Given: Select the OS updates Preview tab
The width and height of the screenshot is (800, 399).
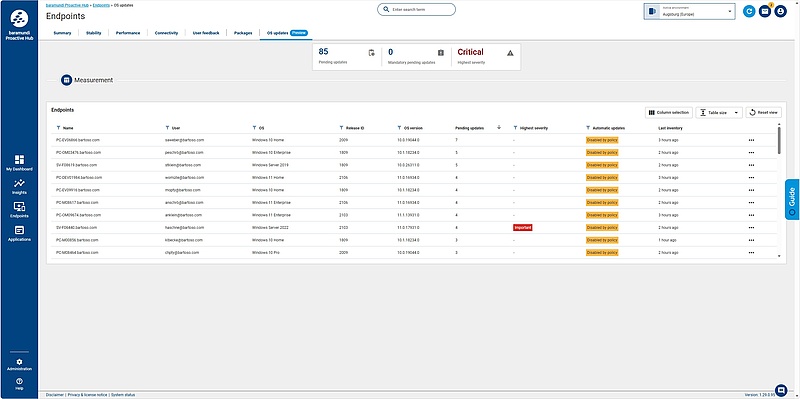Looking at the screenshot, I should point(287,33).
